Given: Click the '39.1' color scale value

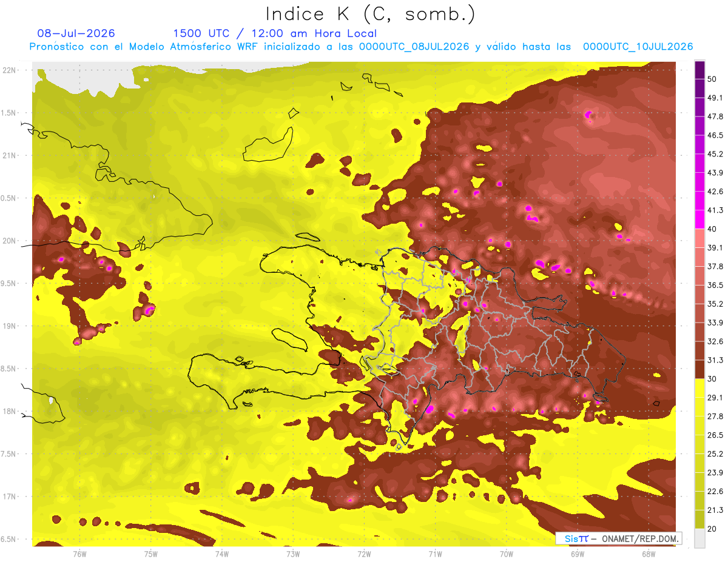Looking at the screenshot, I should (715, 247).
